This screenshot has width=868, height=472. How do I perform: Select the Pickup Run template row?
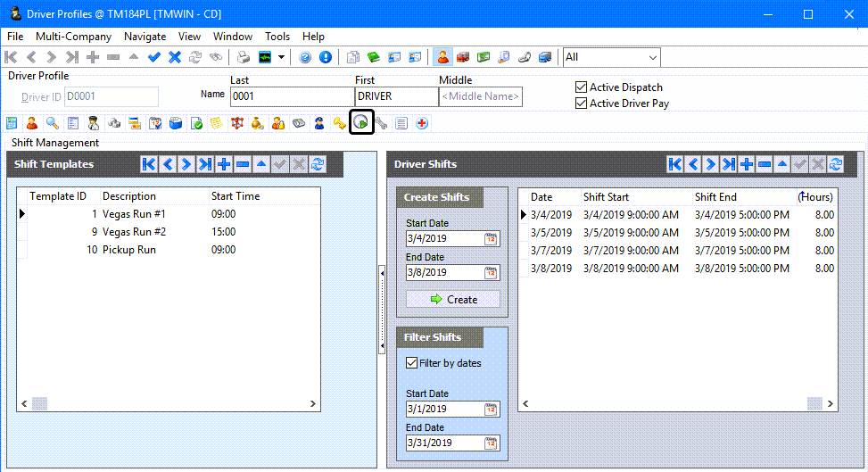[x=129, y=250]
